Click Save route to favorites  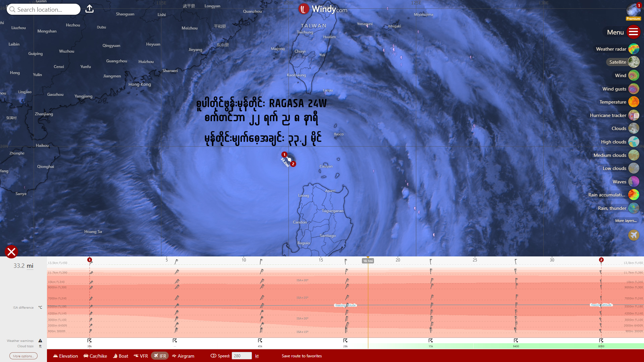pos(302,356)
